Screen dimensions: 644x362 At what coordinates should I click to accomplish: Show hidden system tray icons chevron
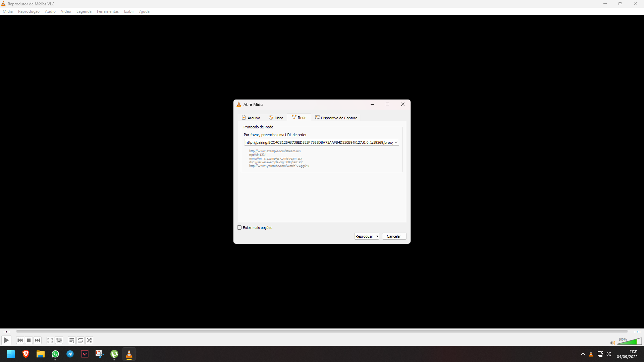click(x=583, y=354)
